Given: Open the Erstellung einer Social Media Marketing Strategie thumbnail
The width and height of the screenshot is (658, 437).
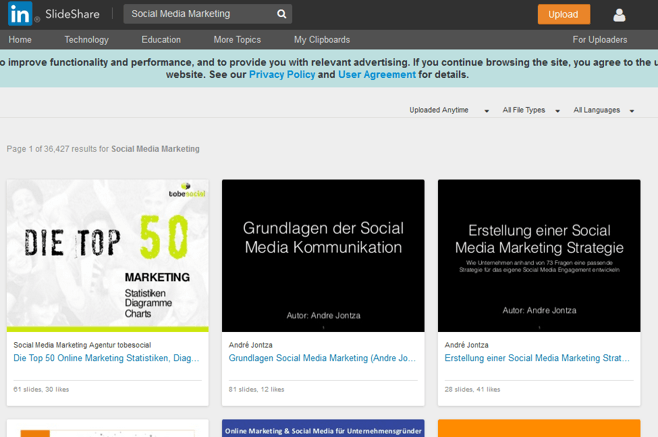Looking at the screenshot, I should 539,256.
